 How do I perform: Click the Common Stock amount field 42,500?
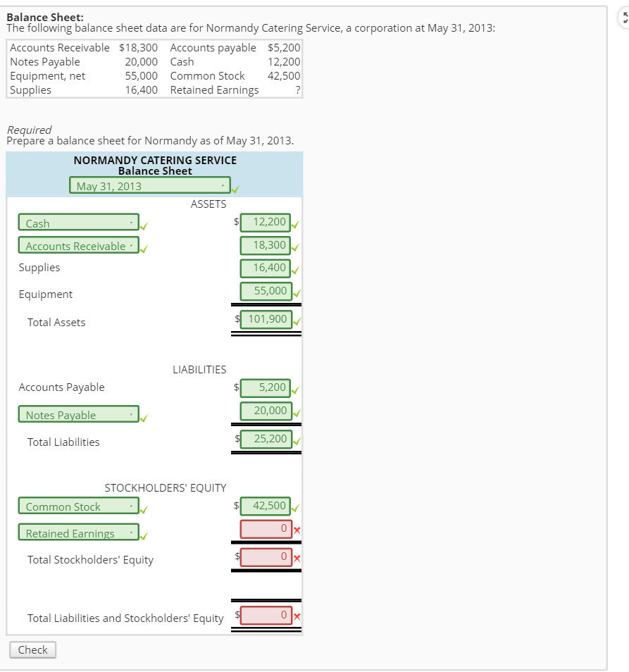[x=266, y=506]
